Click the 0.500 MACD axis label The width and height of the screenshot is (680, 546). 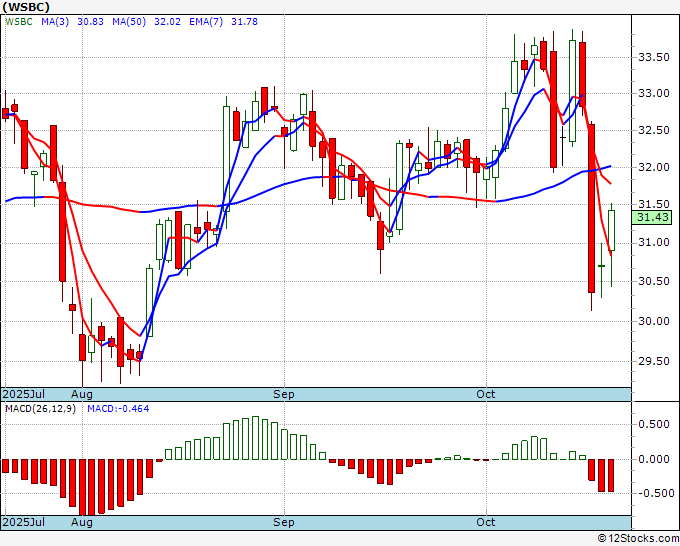tap(654, 424)
